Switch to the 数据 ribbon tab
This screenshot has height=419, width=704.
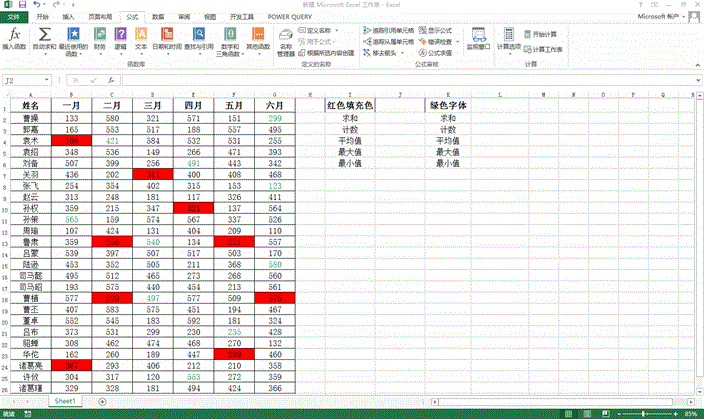[158, 18]
